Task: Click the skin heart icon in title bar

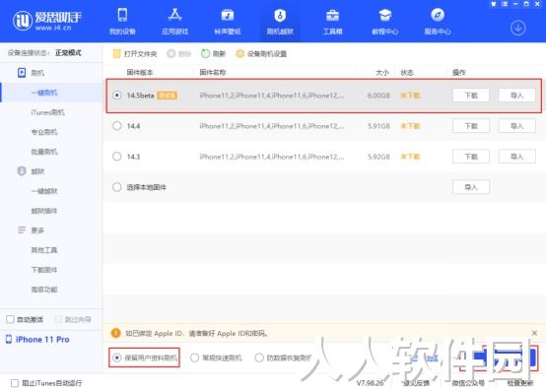Action: (493, 4)
